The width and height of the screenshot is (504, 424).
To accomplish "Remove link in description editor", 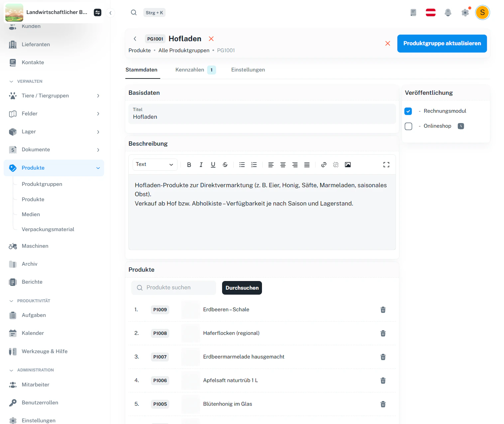I will point(336,165).
